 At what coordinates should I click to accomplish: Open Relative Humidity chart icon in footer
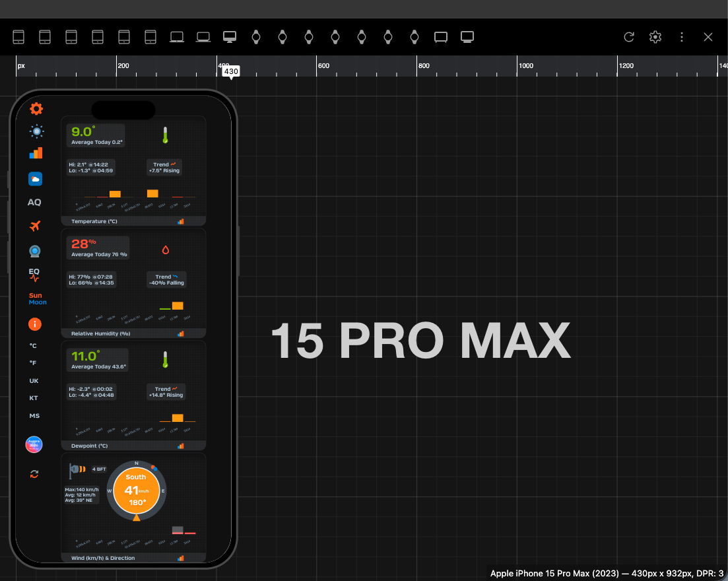click(x=181, y=333)
